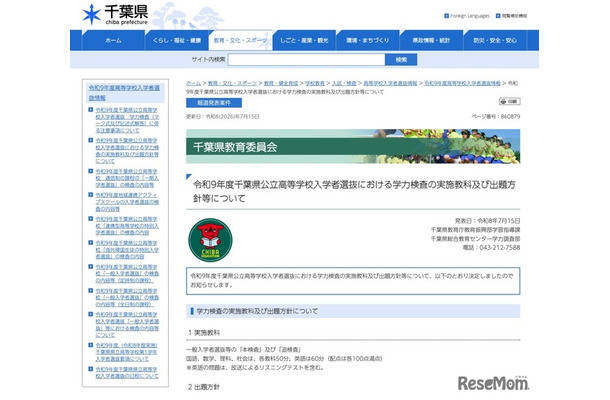
Task: Click the 報道発表案件 label button
Action: tap(214, 103)
